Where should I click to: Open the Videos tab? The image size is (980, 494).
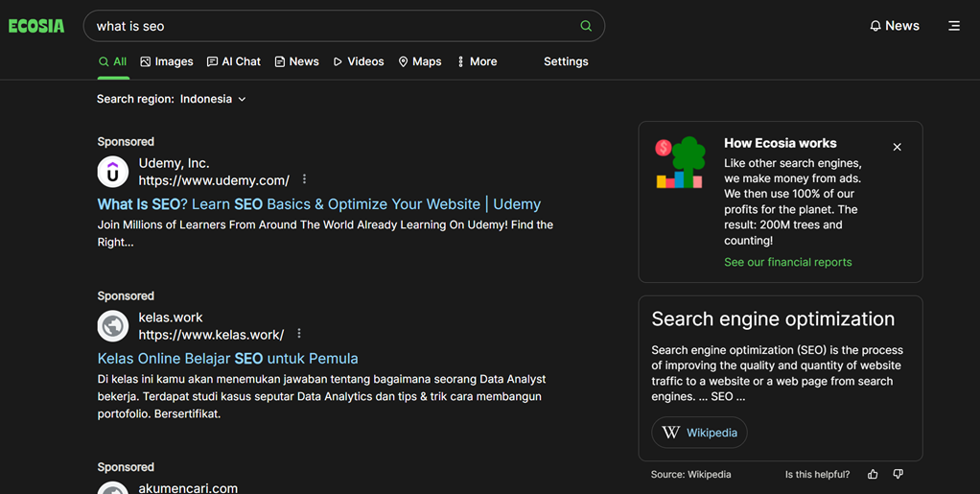coord(359,61)
